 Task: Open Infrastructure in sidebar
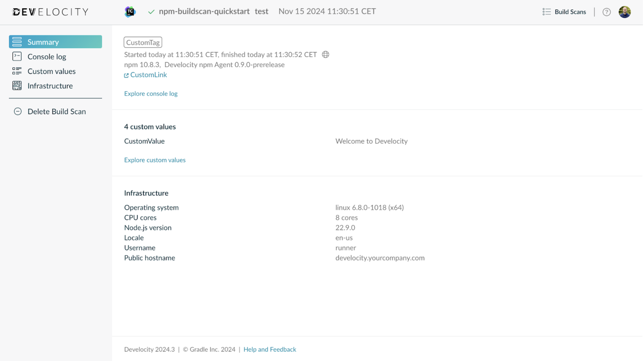(56, 86)
